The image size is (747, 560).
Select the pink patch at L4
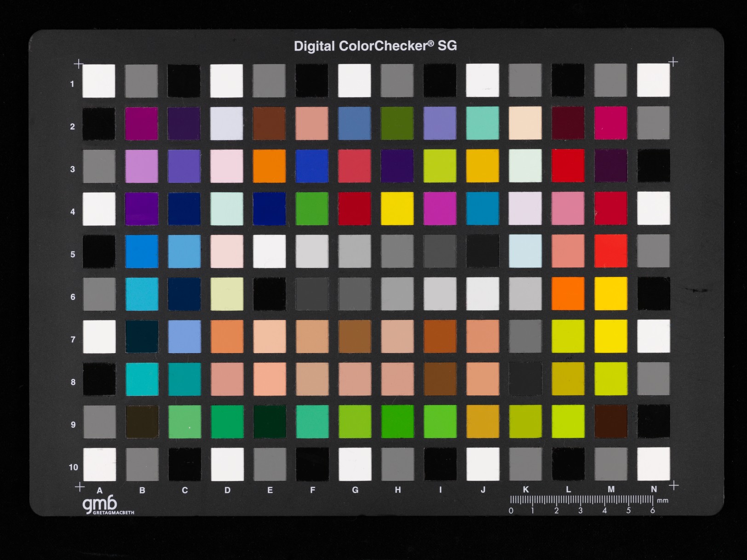point(568,208)
